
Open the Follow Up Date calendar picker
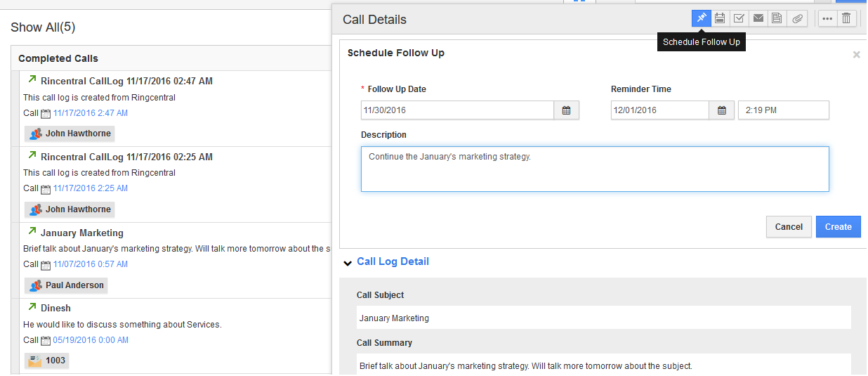pos(566,110)
